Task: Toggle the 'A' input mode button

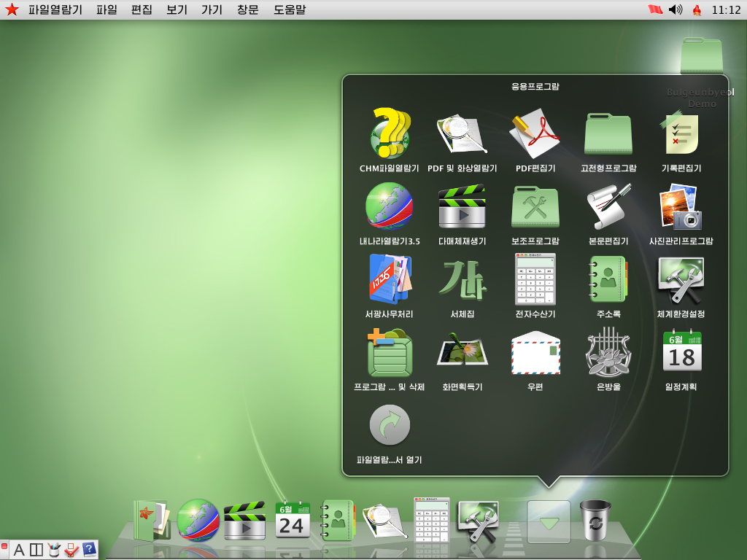Action: point(19,550)
